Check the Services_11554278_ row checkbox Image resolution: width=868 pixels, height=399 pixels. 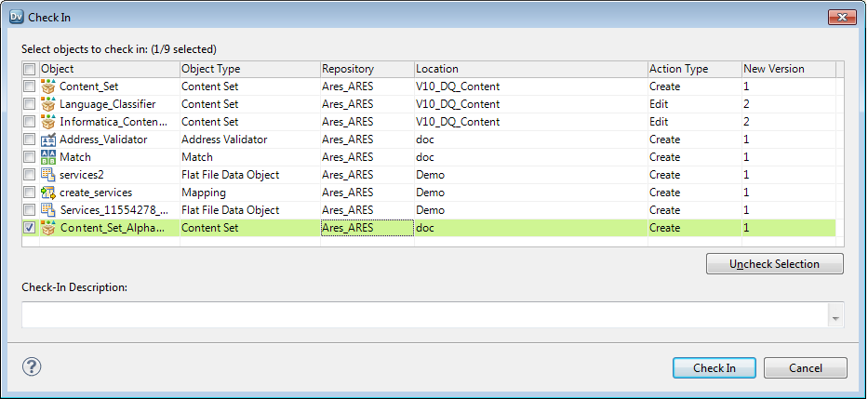point(30,210)
